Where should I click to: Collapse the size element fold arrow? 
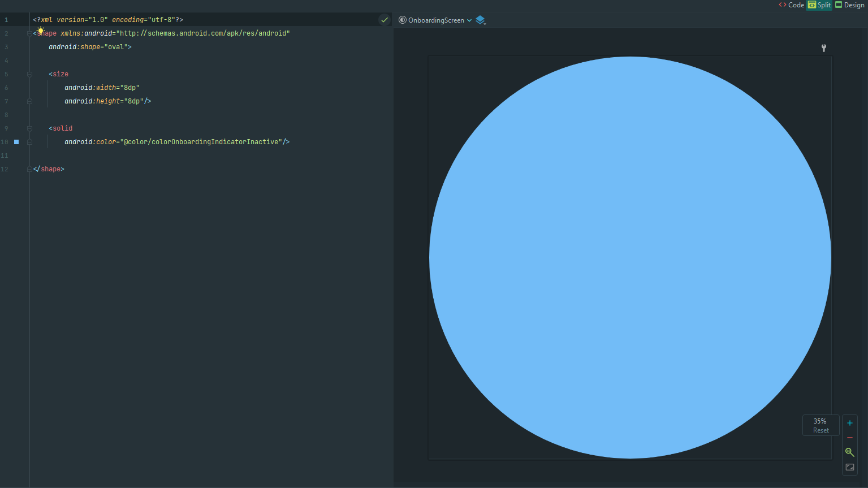[29, 74]
